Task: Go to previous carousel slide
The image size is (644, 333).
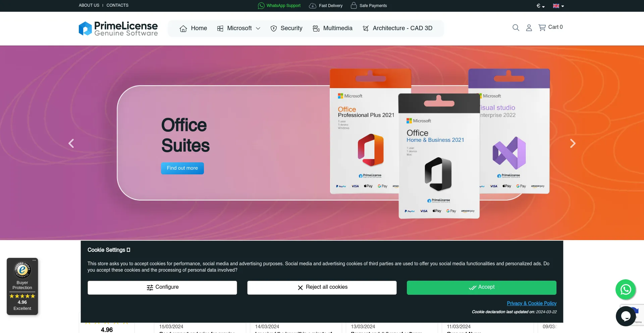Action: [x=71, y=144]
